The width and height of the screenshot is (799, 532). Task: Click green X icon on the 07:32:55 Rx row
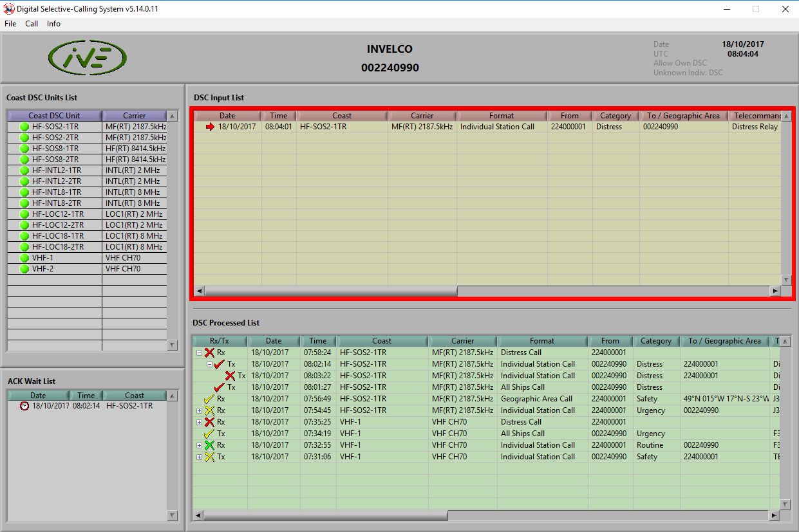tap(209, 445)
